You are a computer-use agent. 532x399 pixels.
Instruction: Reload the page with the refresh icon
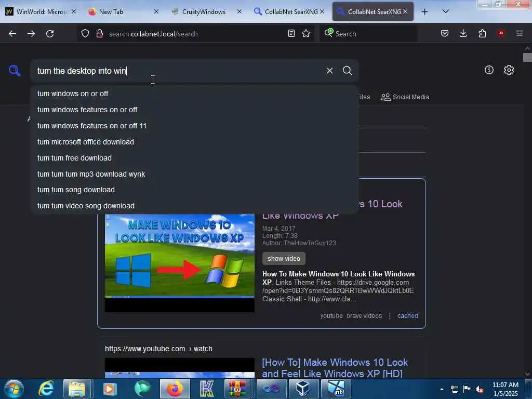coord(50,34)
